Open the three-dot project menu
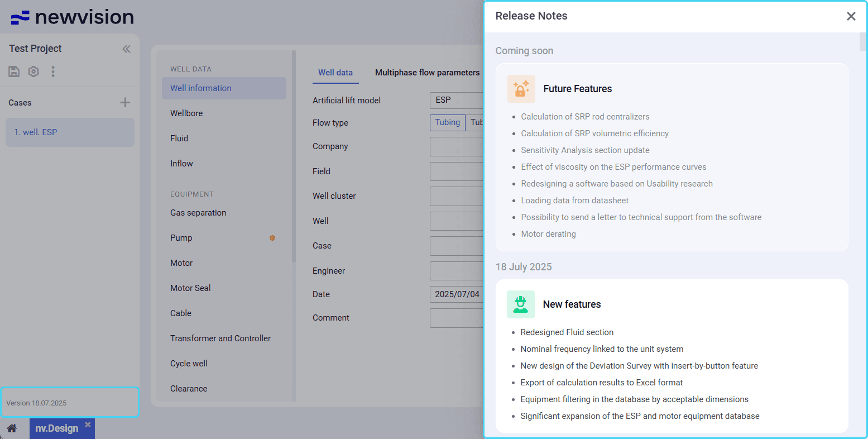This screenshot has width=868, height=439. [x=53, y=71]
